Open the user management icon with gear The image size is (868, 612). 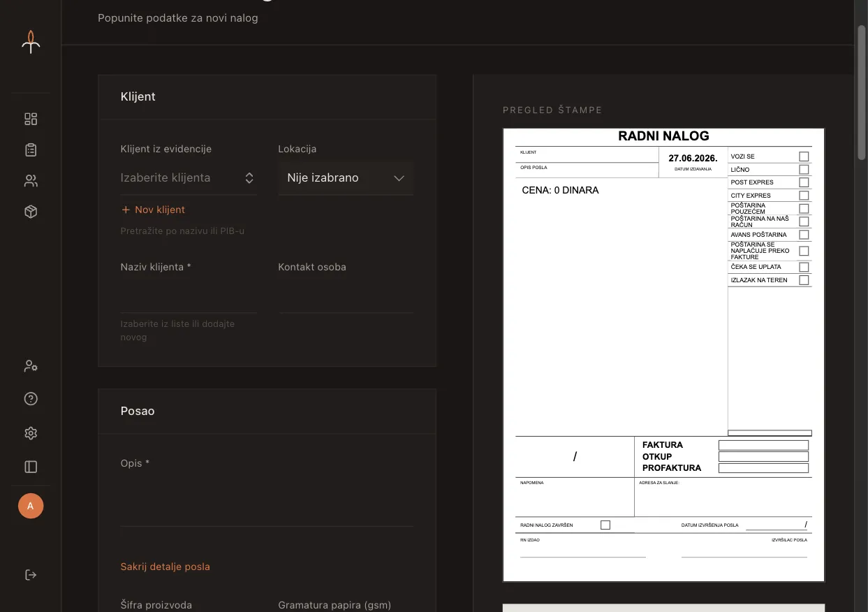point(31,365)
